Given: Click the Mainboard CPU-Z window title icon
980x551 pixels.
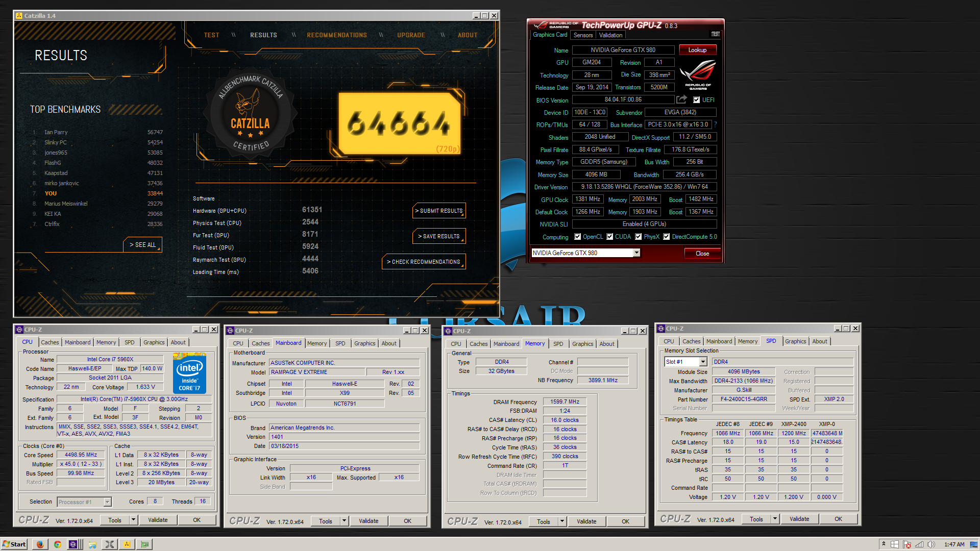Looking at the screenshot, I should [230, 331].
